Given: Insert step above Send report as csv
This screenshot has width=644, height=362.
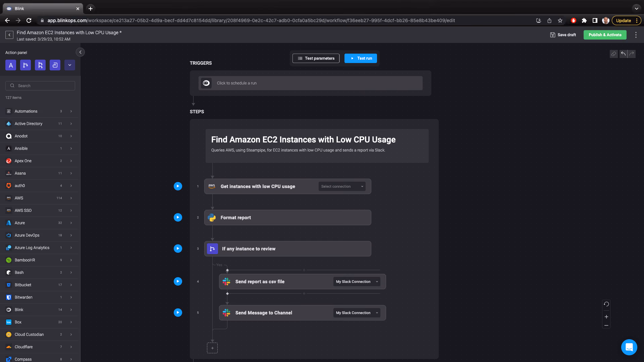Looking at the screenshot, I should [304, 270].
